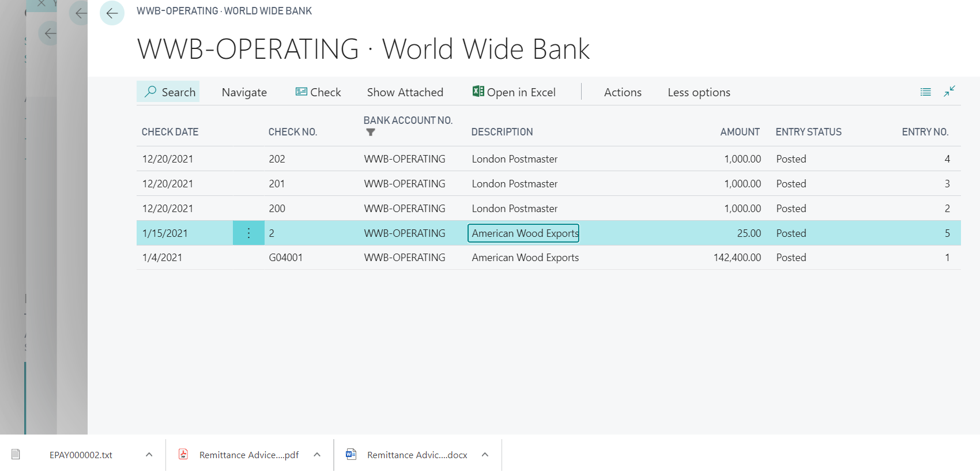Viewport: 980px width, 472px height.
Task: Open the Bank Account No. column header menu
Action: pos(408,120)
